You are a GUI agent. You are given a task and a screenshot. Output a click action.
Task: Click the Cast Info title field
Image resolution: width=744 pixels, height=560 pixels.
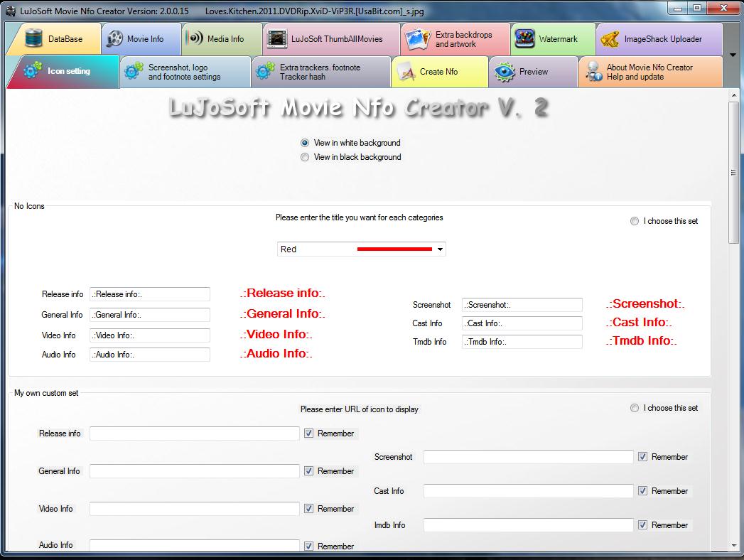click(x=522, y=323)
